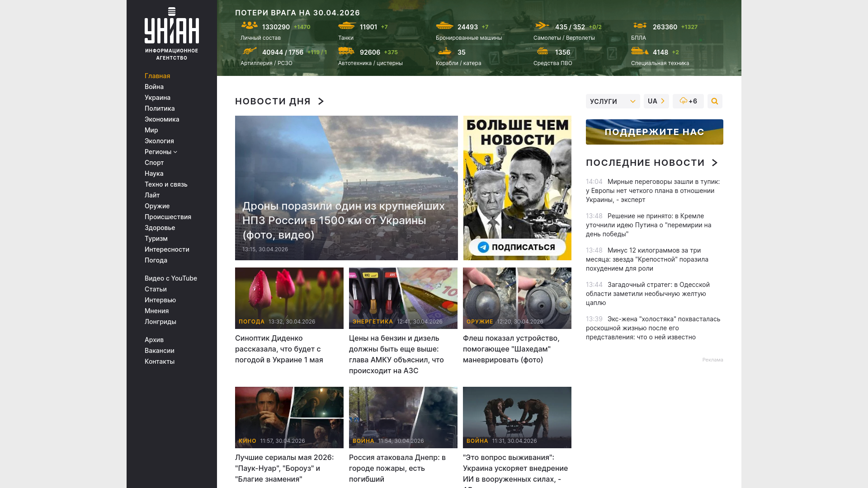
Task: Click the UNIAN logo
Action: coord(172,34)
